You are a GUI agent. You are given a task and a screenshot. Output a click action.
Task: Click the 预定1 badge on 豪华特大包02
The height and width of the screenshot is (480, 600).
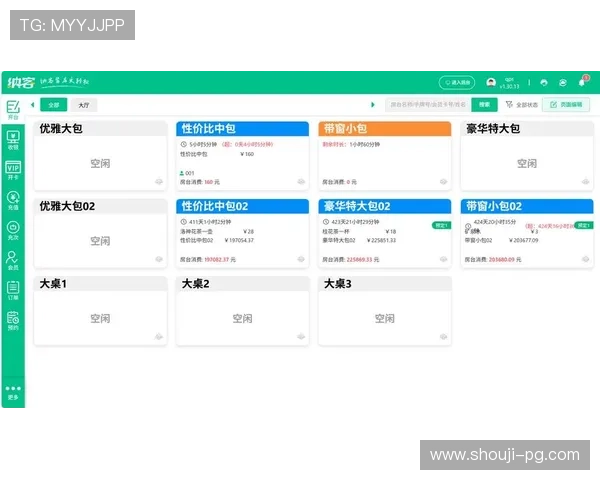(x=442, y=225)
